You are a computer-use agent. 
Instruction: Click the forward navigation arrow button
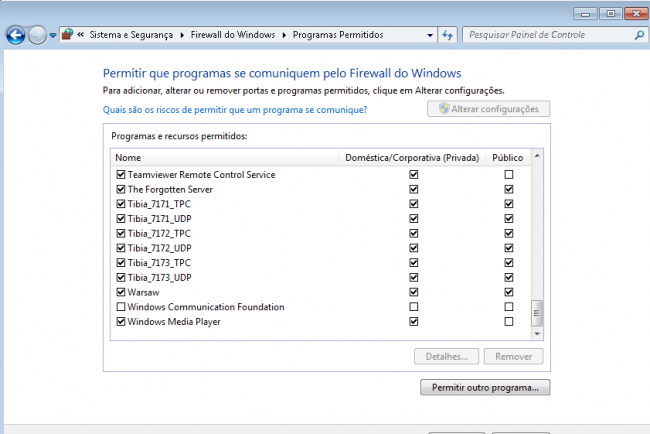[37, 35]
